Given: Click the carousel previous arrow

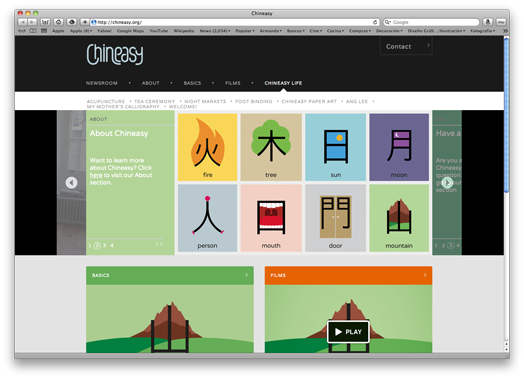Looking at the screenshot, I should pos(72,182).
